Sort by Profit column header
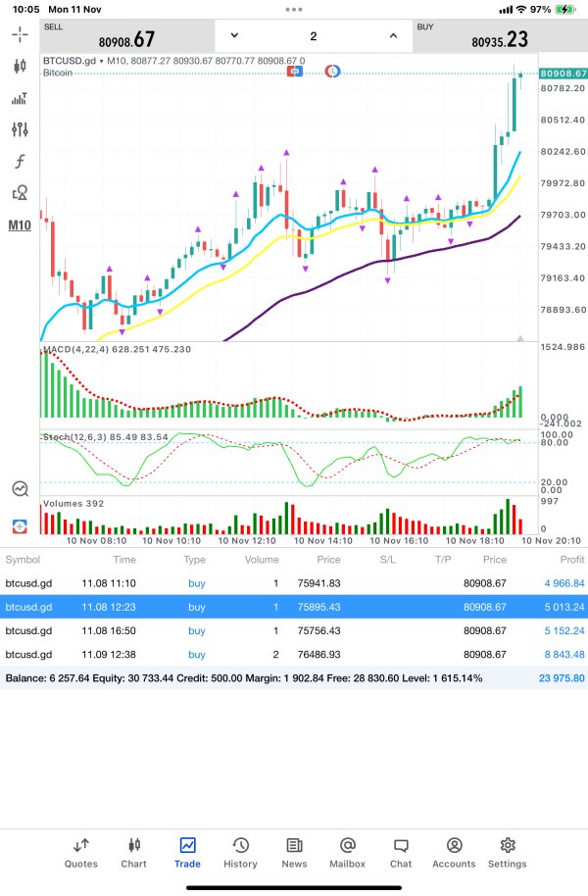 pos(572,560)
